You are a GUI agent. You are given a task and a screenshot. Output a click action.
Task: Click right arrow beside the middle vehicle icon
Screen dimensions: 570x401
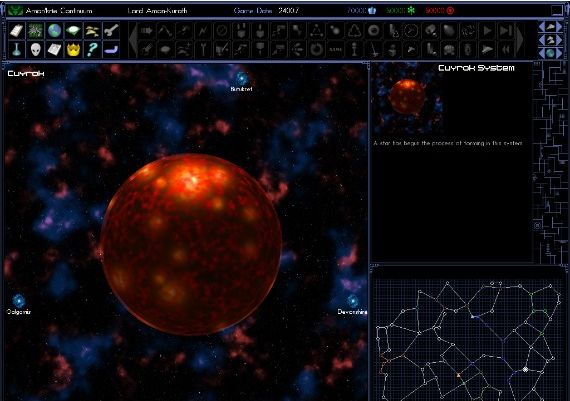(559, 40)
